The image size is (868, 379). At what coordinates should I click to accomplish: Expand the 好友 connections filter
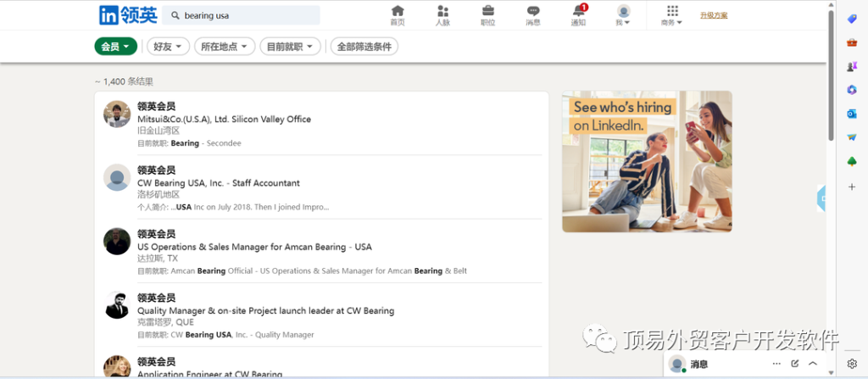coord(168,47)
